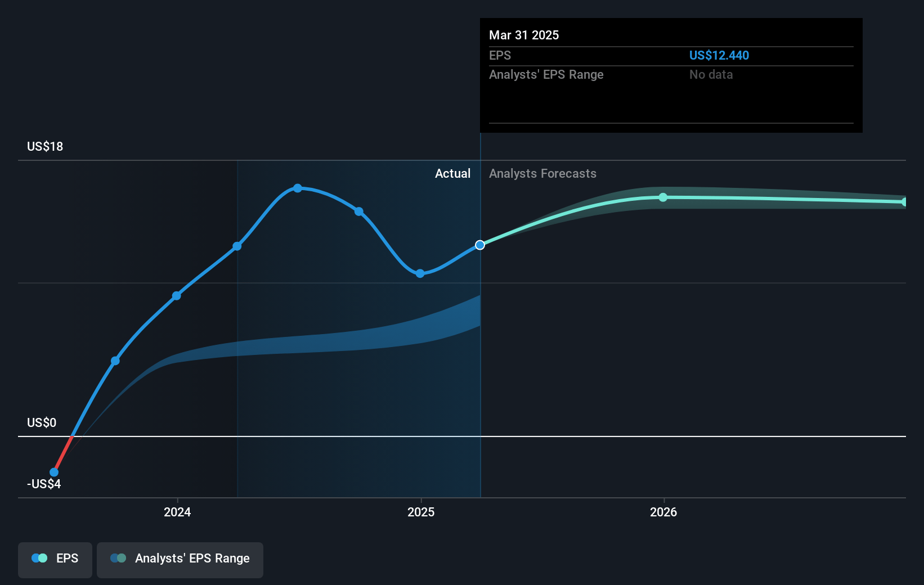Image resolution: width=924 pixels, height=585 pixels.
Task: Click the EPS legend color dots icon
Action: click(x=39, y=558)
